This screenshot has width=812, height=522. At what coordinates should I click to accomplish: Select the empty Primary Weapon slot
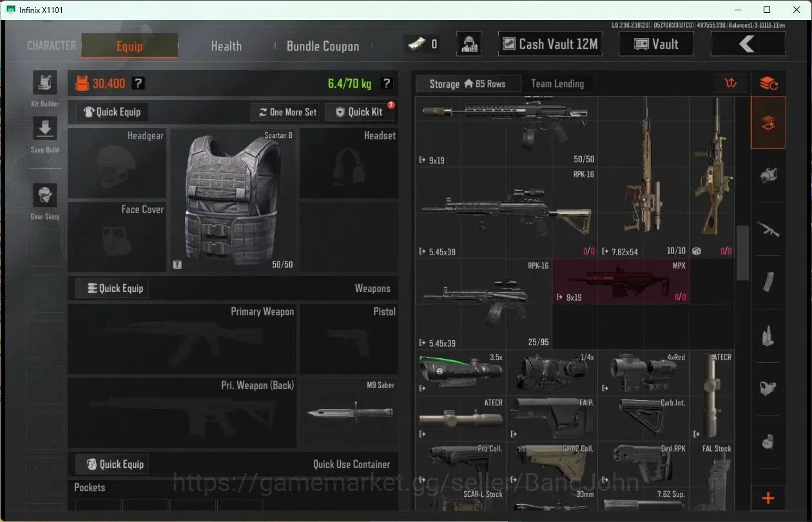(182, 340)
